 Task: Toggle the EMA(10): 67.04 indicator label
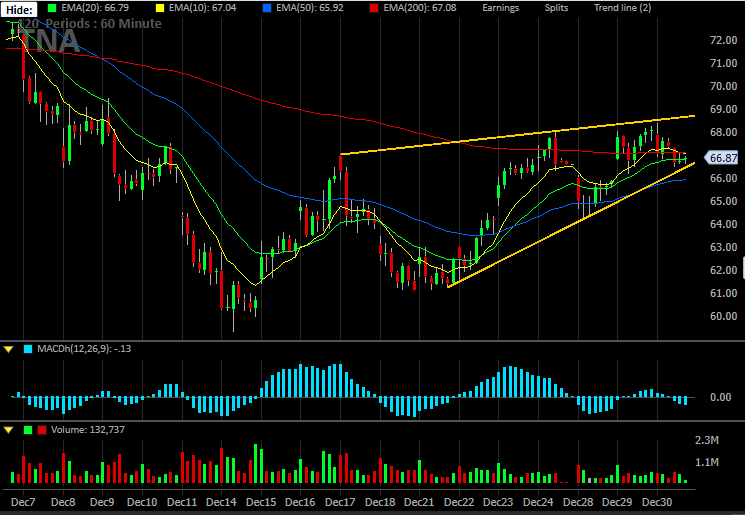tap(202, 8)
